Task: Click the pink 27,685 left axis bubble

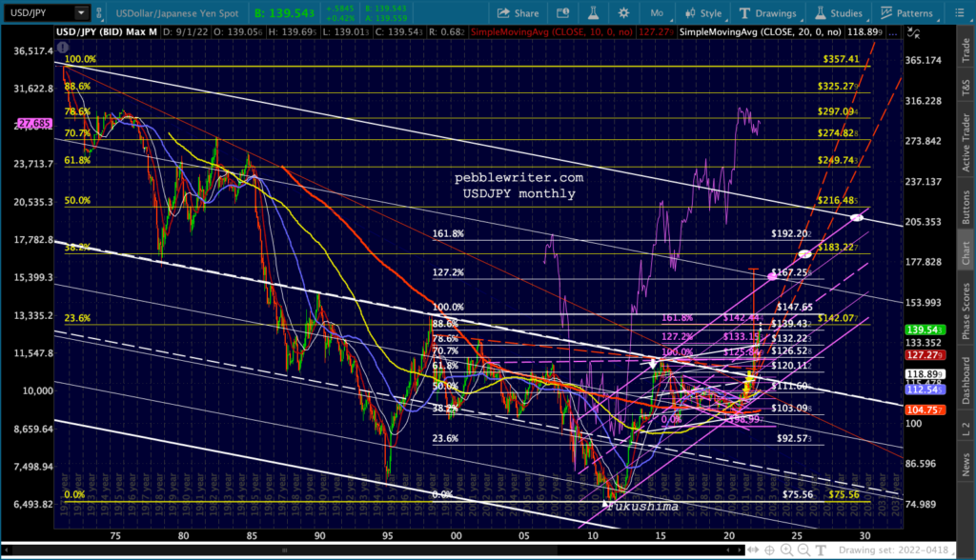Action: (x=34, y=123)
